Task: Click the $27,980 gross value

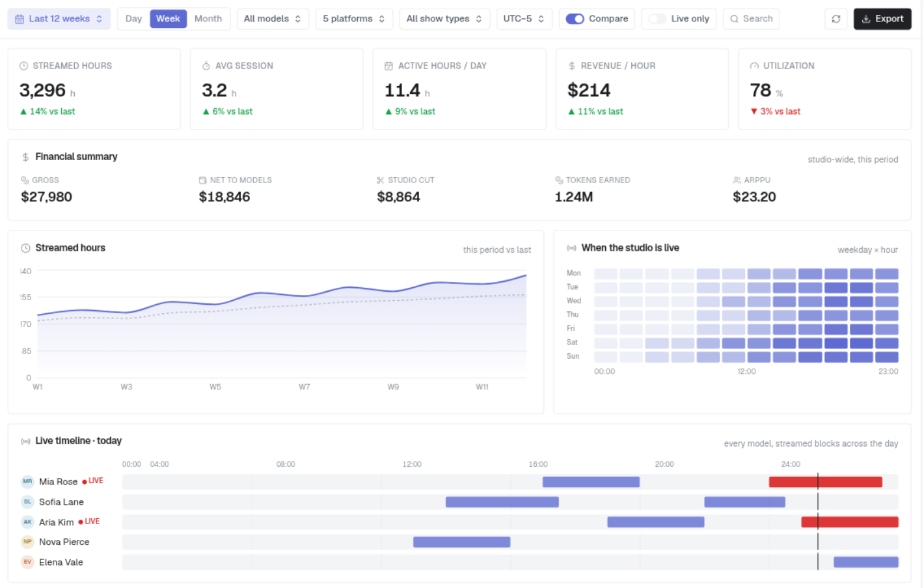Action: [47, 197]
